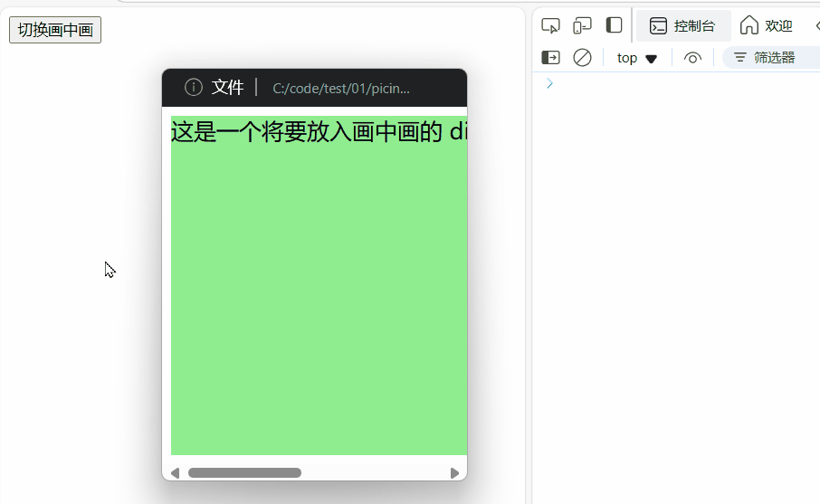The height and width of the screenshot is (504, 820).
Task: Select the inspect element picker icon
Action: (x=550, y=25)
